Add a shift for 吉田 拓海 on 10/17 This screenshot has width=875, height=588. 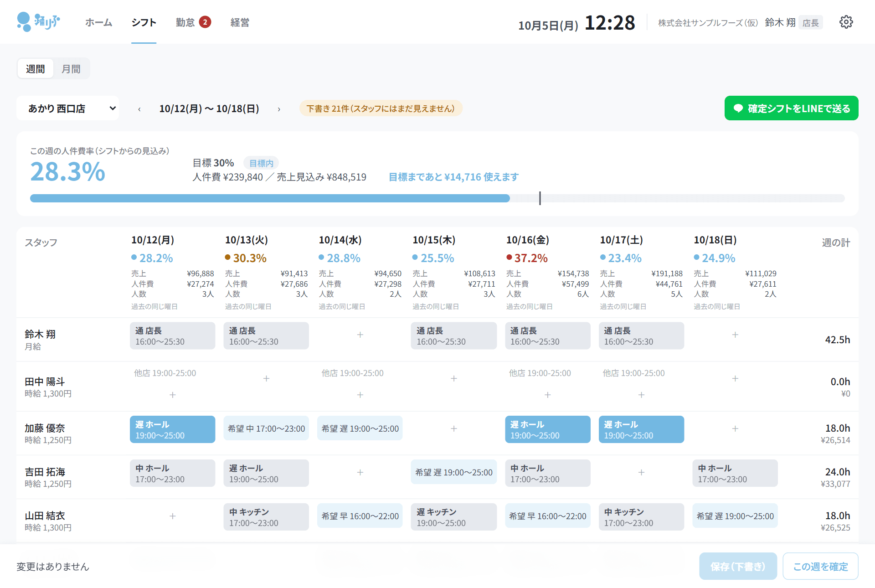click(641, 473)
